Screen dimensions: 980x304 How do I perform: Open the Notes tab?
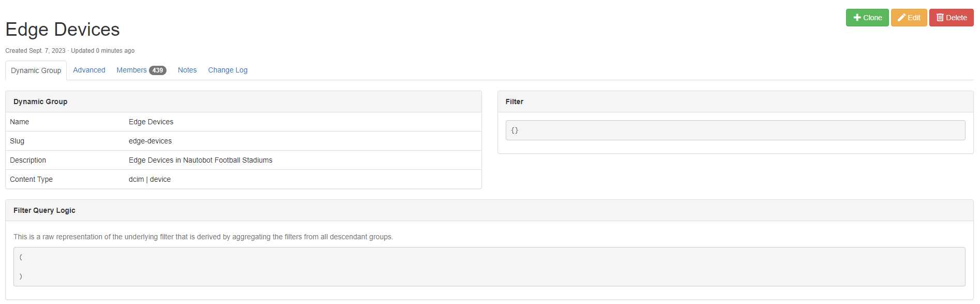[x=187, y=70]
